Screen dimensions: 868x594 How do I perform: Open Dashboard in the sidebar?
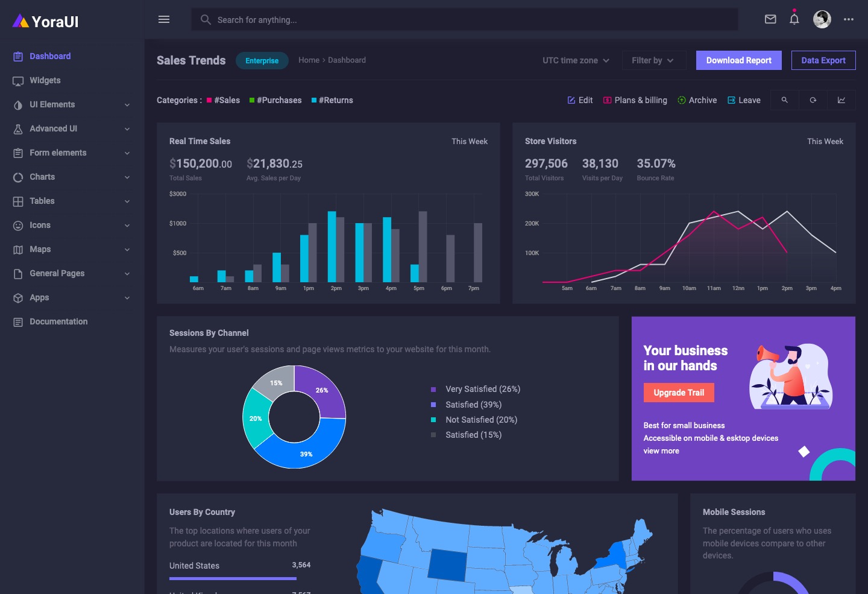[72, 56]
